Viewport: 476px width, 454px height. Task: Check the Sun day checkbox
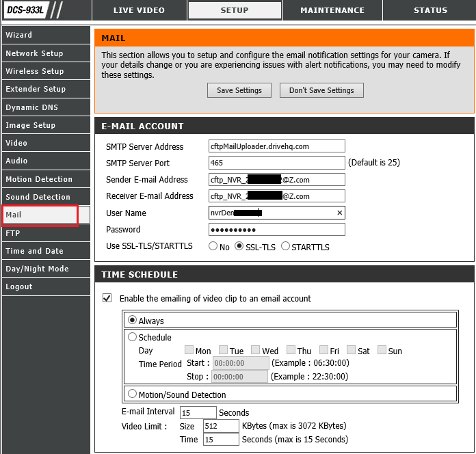(x=382, y=350)
